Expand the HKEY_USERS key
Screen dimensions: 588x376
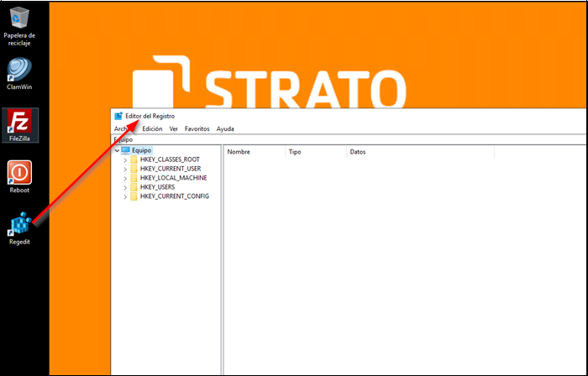[x=125, y=188]
